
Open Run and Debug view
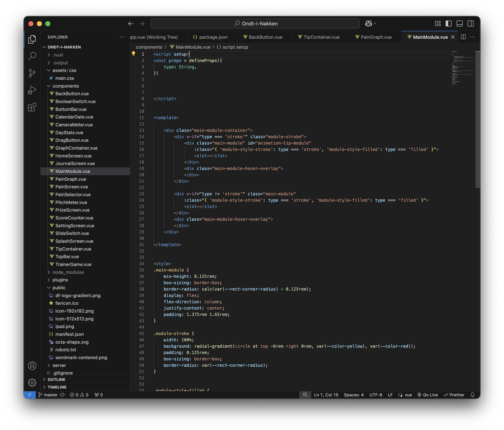[x=32, y=90]
